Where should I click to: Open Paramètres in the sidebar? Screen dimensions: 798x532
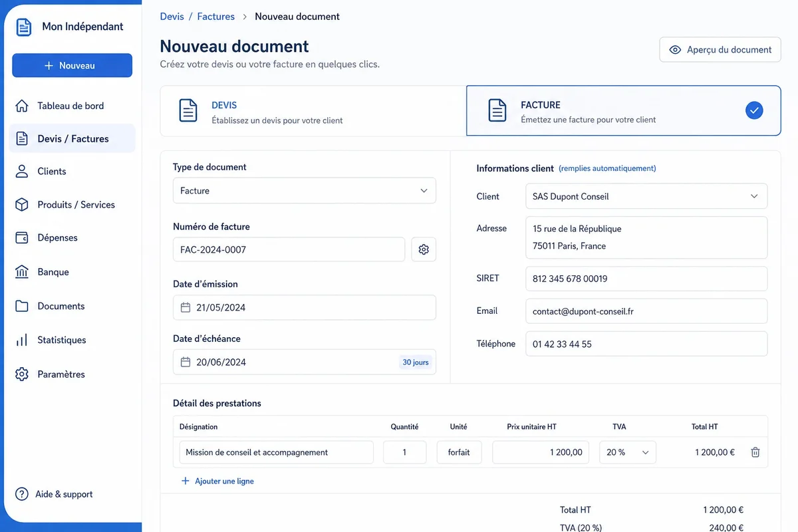pos(72,374)
